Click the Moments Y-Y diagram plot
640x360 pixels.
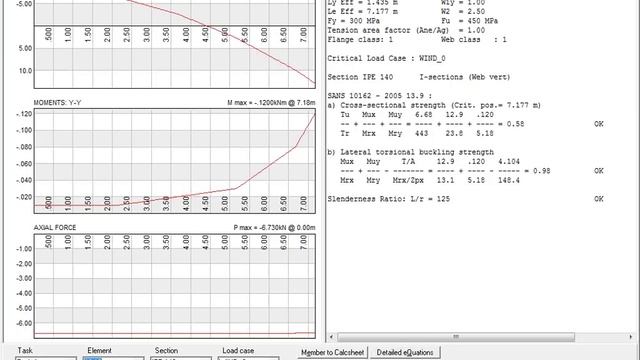pos(175,161)
